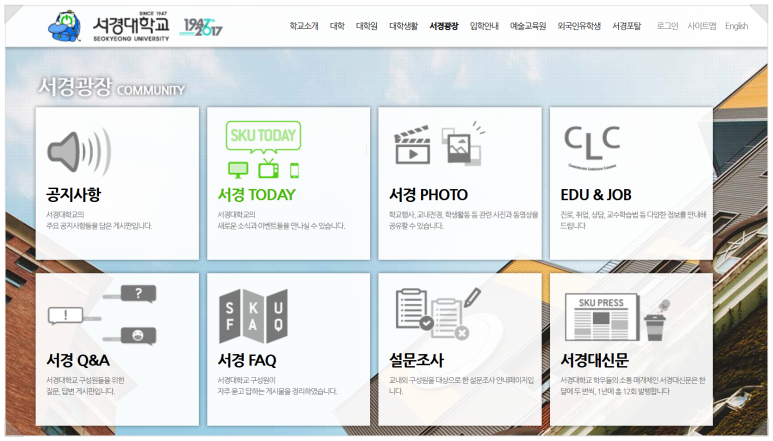Screen dimensions: 773x441
Task: Click the 사이트맵 link
Action: click(702, 26)
